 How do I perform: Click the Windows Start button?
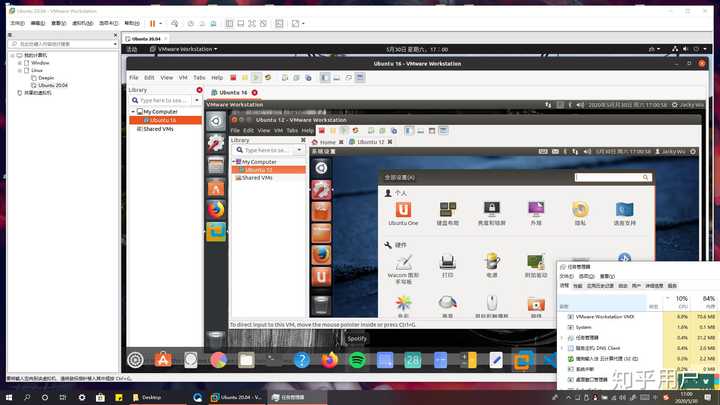pos(9,398)
